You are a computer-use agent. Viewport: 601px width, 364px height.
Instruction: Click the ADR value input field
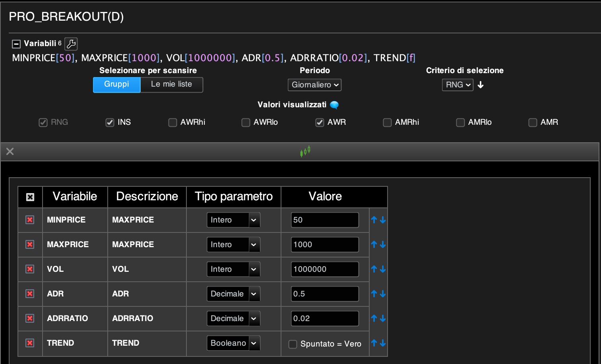point(325,294)
